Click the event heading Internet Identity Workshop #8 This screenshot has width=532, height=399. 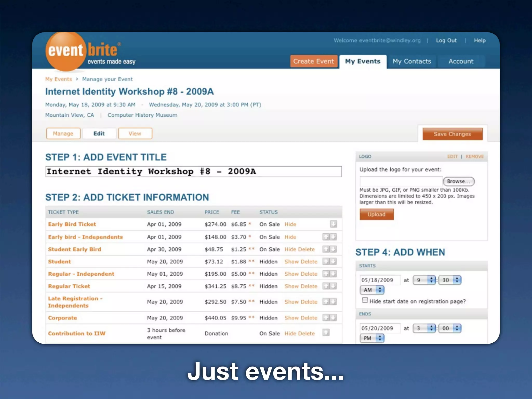coord(129,91)
